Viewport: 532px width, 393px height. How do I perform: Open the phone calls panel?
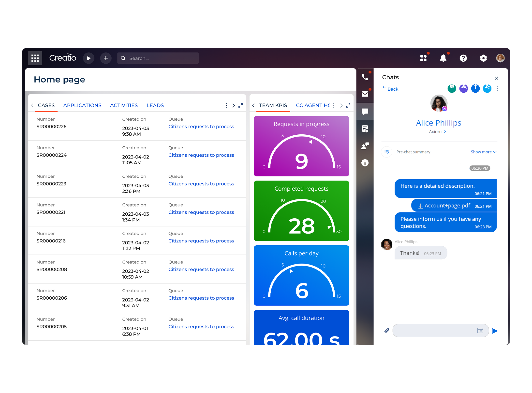tap(365, 77)
